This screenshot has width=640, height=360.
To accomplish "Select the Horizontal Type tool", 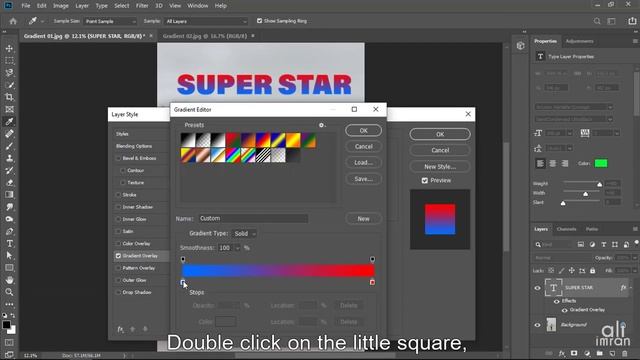I will pyautogui.click(x=9, y=244).
